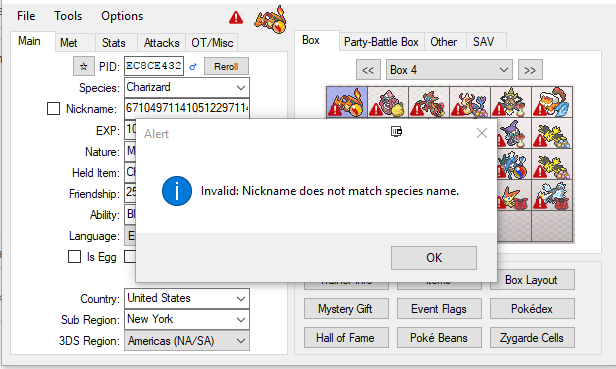Select the Zapdos in the second box row
616x369 pixels.
pyautogui.click(x=552, y=134)
